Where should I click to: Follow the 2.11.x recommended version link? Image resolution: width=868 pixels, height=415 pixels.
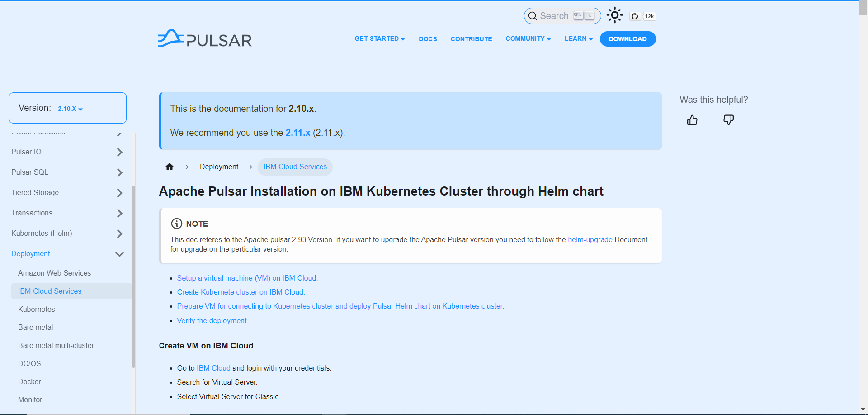[298, 133]
